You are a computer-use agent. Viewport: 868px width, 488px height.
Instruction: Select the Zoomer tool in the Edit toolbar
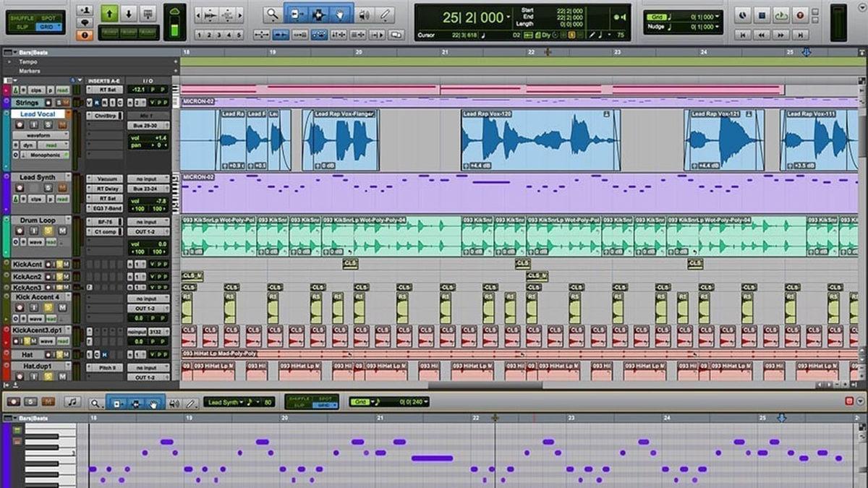(x=271, y=13)
